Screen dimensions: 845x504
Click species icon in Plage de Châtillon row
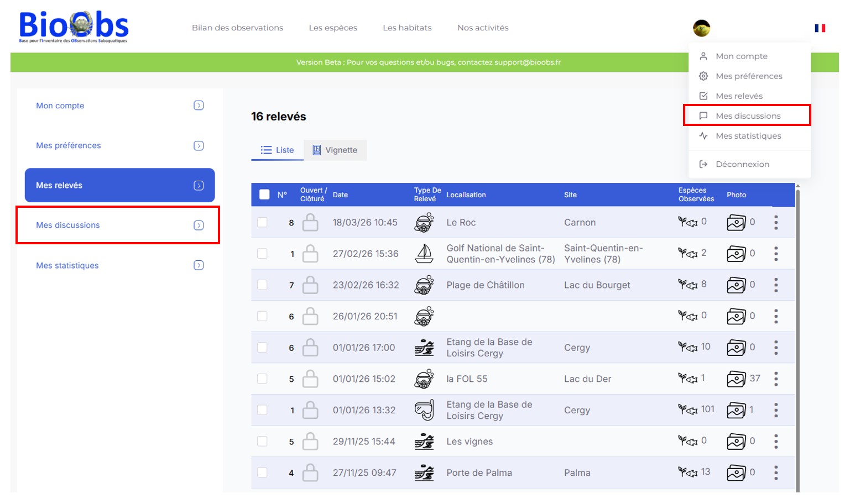[687, 285]
